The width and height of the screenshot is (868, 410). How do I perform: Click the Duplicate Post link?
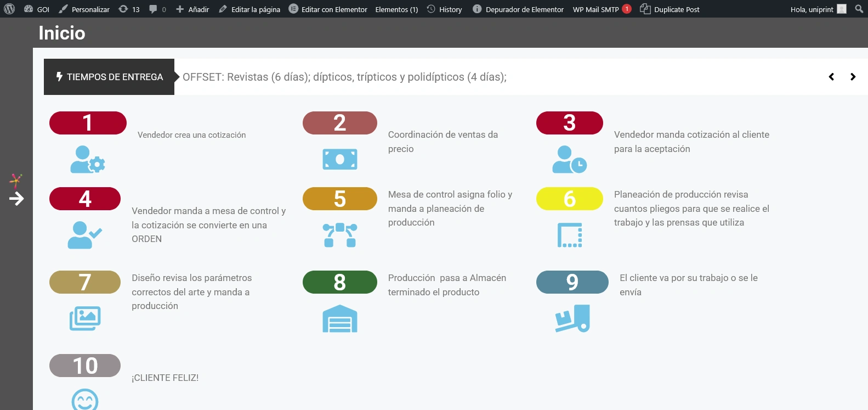point(670,9)
